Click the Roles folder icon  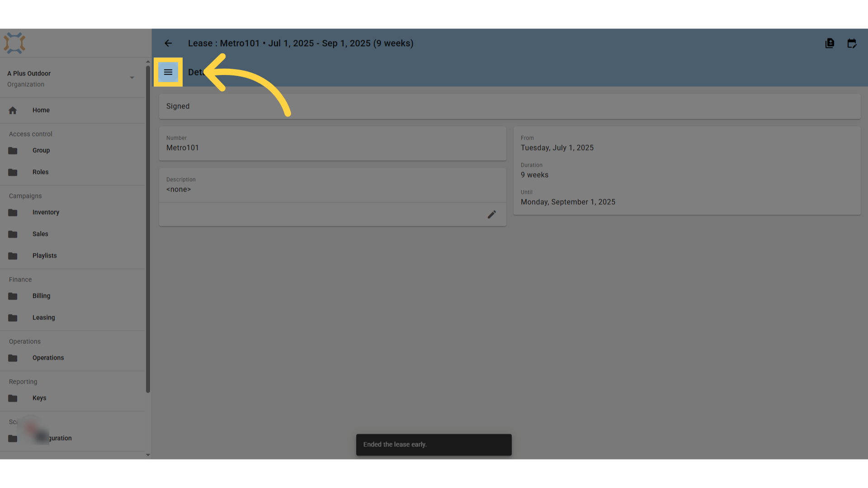13,172
